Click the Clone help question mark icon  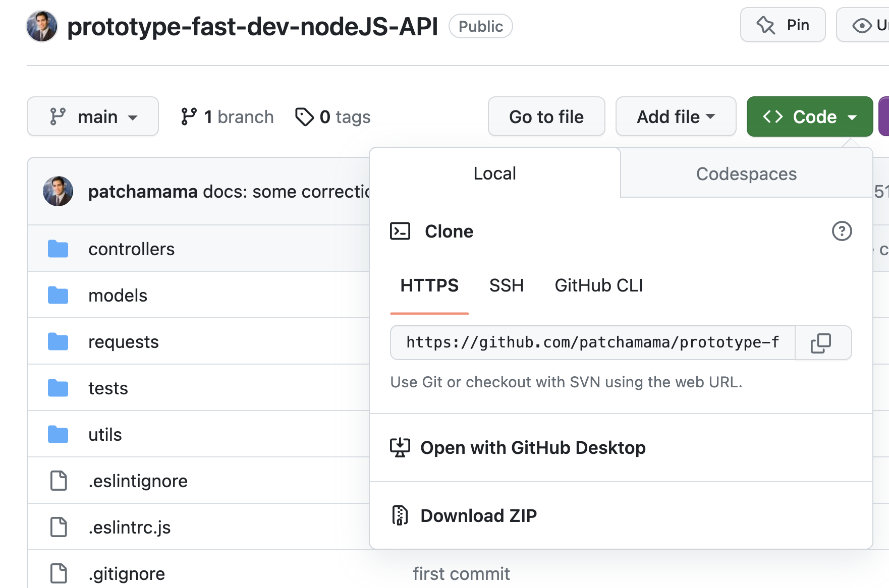click(842, 231)
